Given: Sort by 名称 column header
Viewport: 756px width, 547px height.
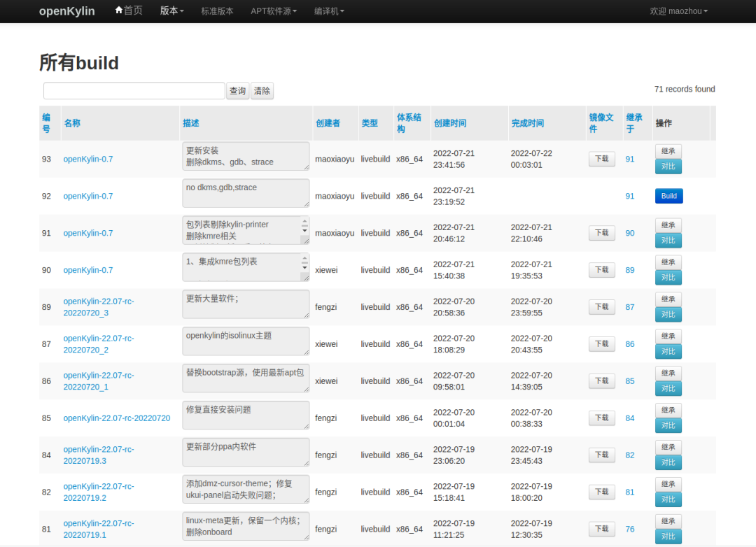Looking at the screenshot, I should coord(72,123).
